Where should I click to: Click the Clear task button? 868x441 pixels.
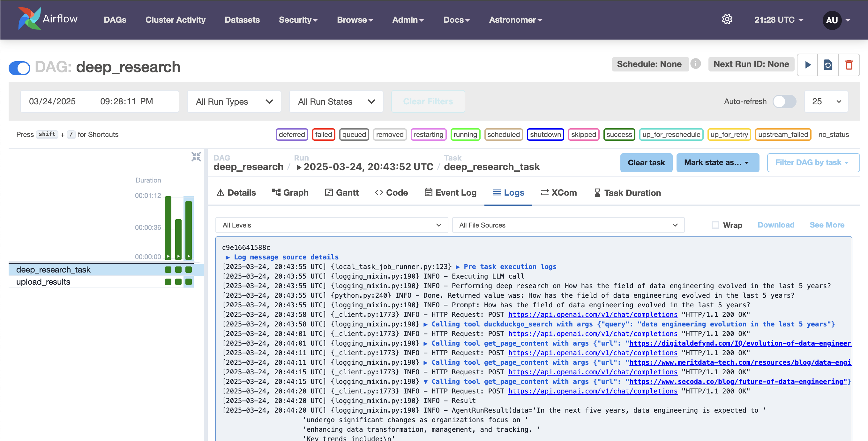point(646,162)
